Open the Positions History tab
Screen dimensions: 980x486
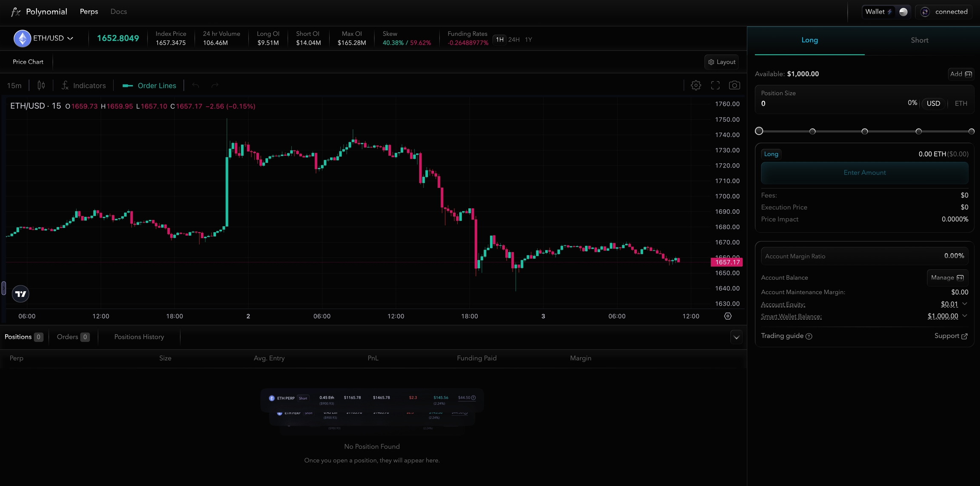coord(139,337)
